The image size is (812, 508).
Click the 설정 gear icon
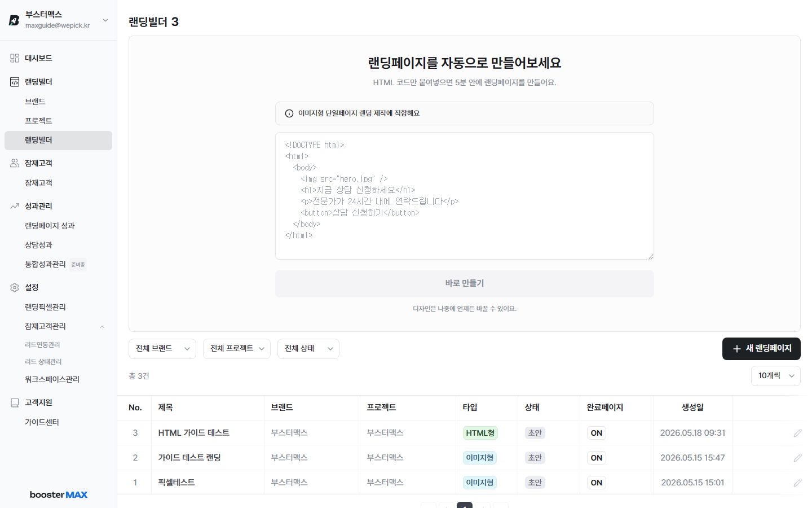15,287
